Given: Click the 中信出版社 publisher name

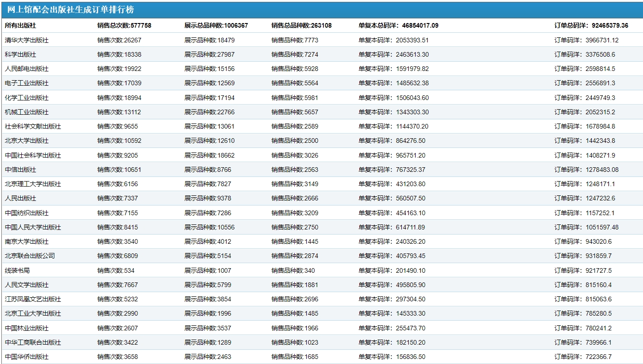Looking at the screenshot, I should 20,170.
